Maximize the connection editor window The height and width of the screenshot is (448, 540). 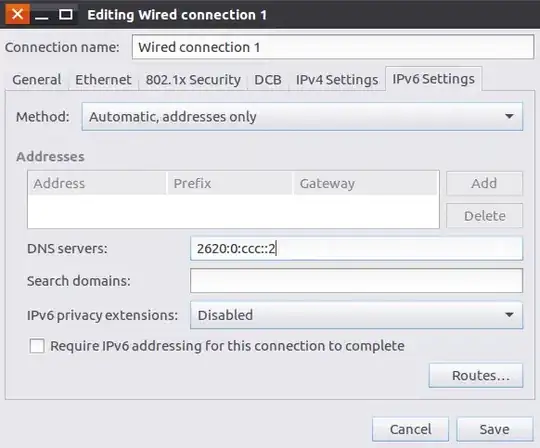[x=65, y=14]
